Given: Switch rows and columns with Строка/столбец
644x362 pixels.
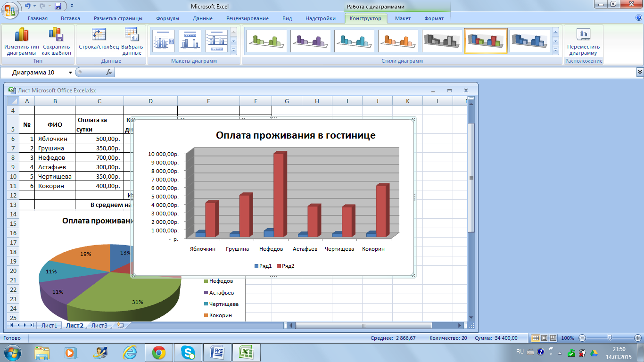Looking at the screenshot, I should 99,39.
